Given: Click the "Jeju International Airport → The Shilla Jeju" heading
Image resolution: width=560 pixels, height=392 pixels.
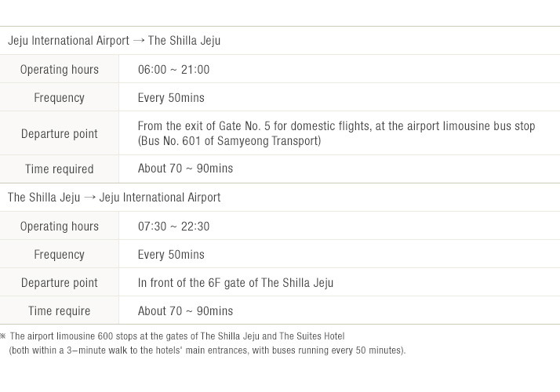Looking at the screenshot, I should (x=114, y=41).
